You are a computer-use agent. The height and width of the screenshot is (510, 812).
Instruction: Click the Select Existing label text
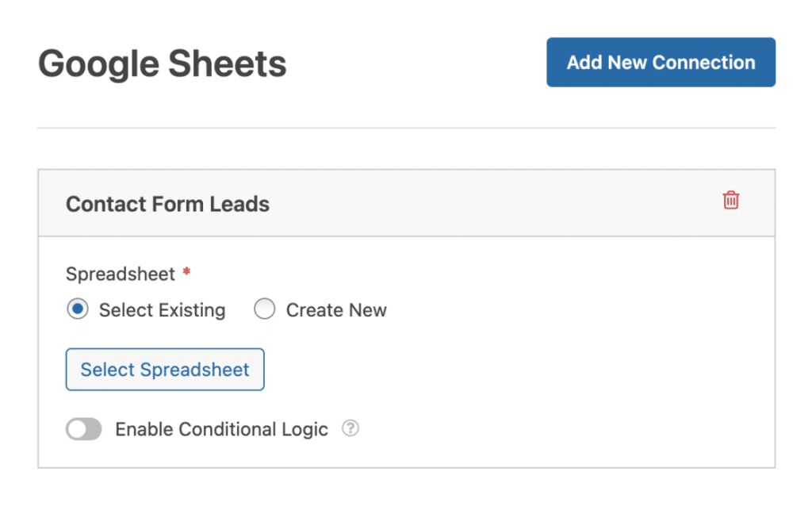[162, 310]
